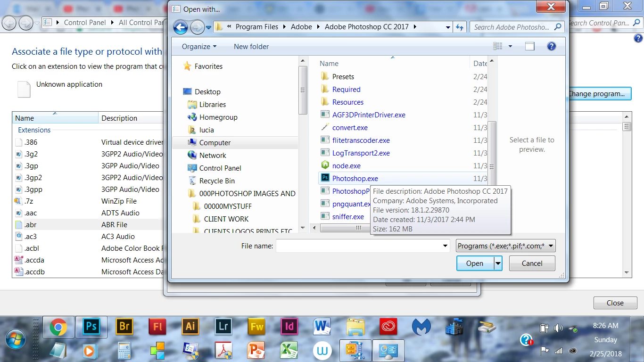This screenshot has width=644, height=362.
Task: Open the file type filter Programs dropdown
Action: [x=506, y=246]
